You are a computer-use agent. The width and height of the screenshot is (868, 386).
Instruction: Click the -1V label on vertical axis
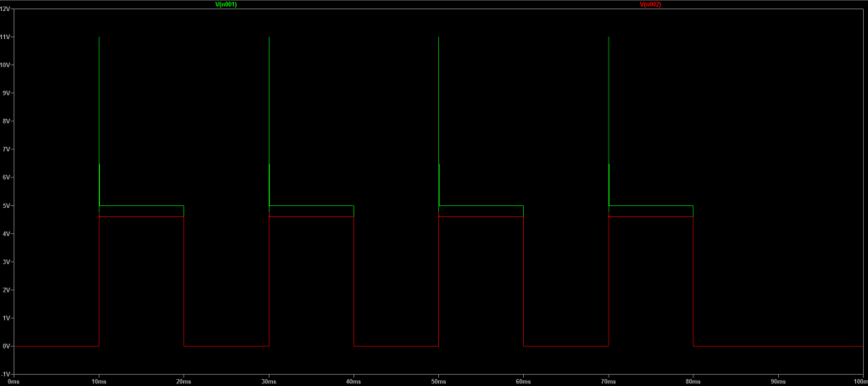[5, 374]
